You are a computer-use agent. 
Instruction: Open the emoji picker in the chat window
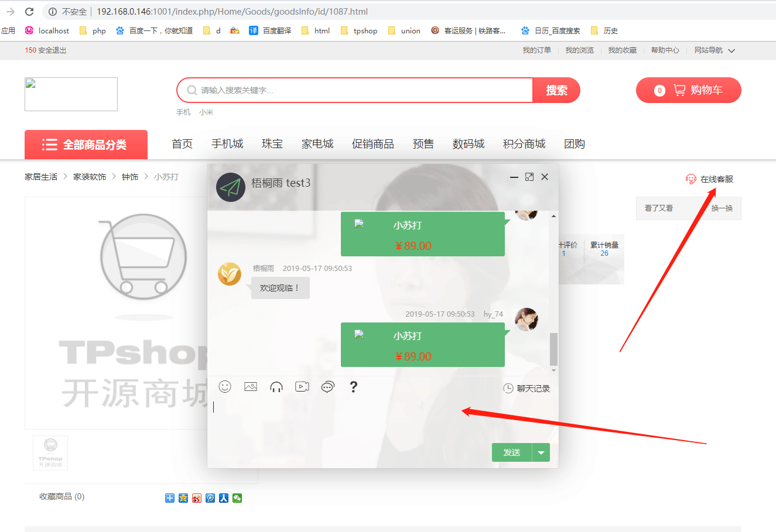(x=225, y=386)
